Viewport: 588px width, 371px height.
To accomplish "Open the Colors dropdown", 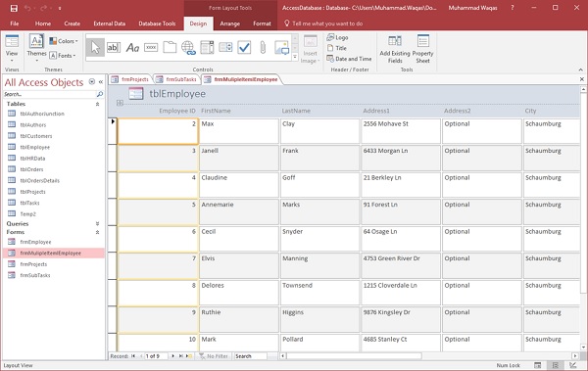I will 64,41.
